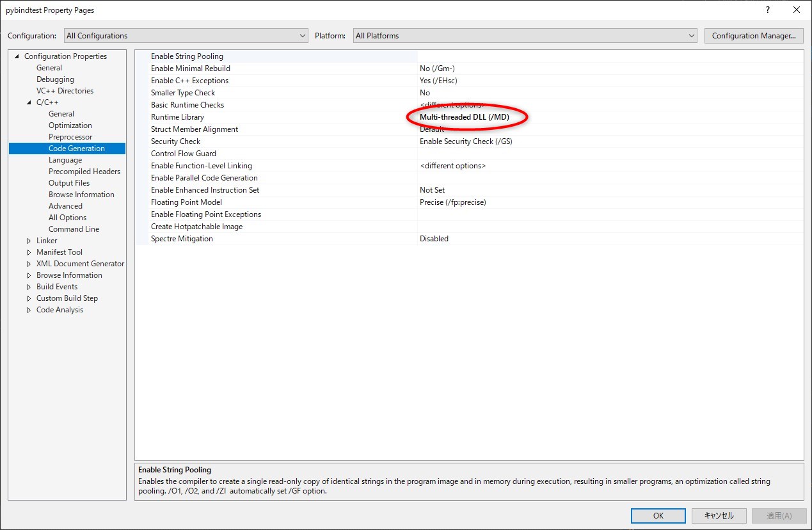Click the Create Hotpatchable Image property
Image resolution: width=812 pixels, height=530 pixels.
coord(196,227)
